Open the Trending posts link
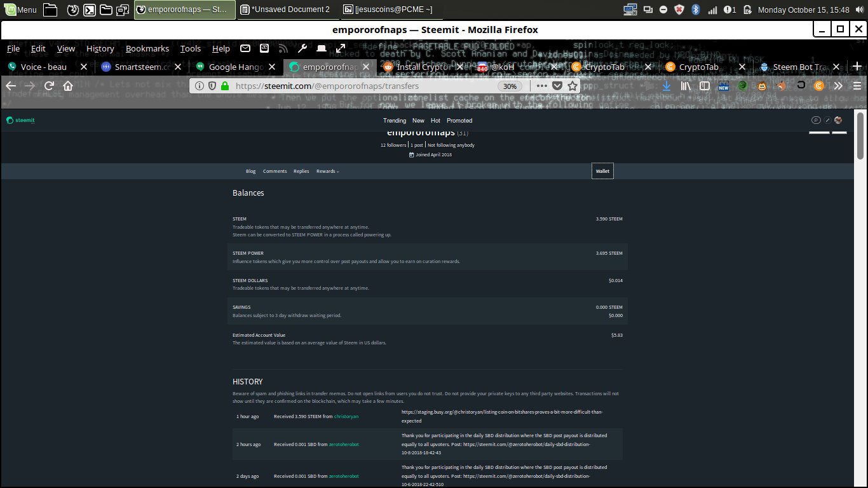 click(395, 120)
